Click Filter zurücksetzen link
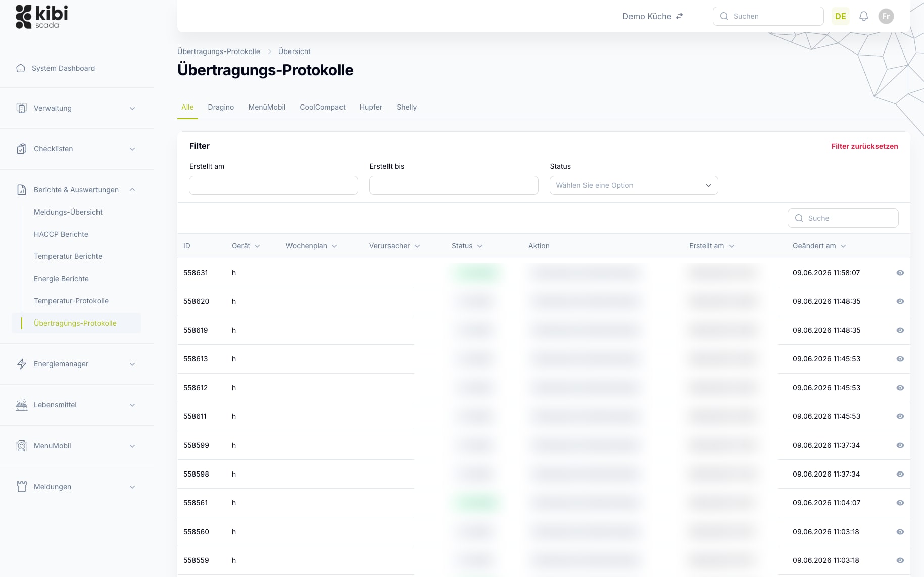Image resolution: width=924 pixels, height=577 pixels. pyautogui.click(x=864, y=146)
